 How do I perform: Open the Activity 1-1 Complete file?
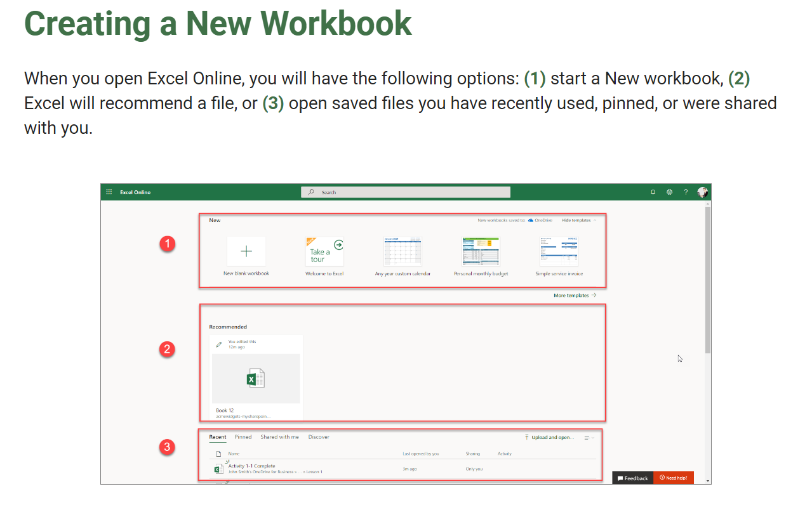point(251,466)
